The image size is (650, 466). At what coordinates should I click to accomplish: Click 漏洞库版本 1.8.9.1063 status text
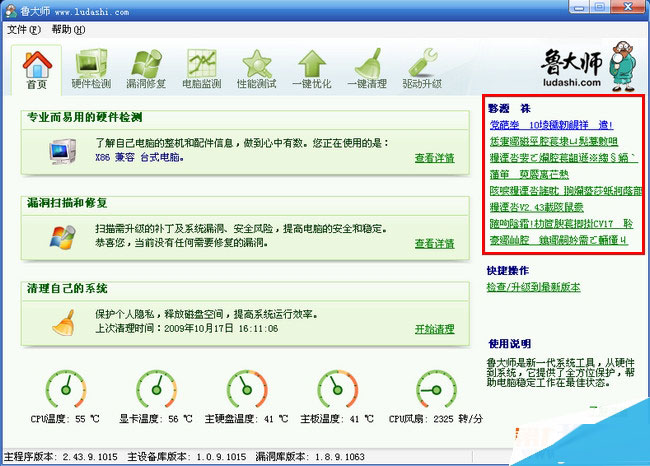coord(310,457)
